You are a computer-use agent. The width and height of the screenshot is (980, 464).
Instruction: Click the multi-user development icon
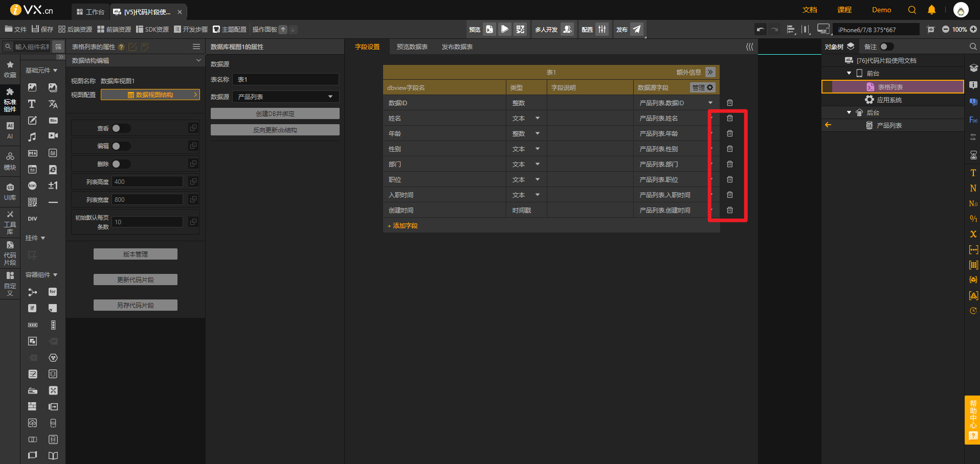pyautogui.click(x=567, y=29)
